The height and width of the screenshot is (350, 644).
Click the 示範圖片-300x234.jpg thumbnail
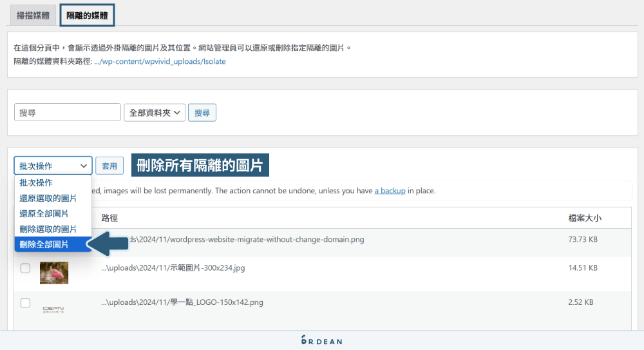54,273
